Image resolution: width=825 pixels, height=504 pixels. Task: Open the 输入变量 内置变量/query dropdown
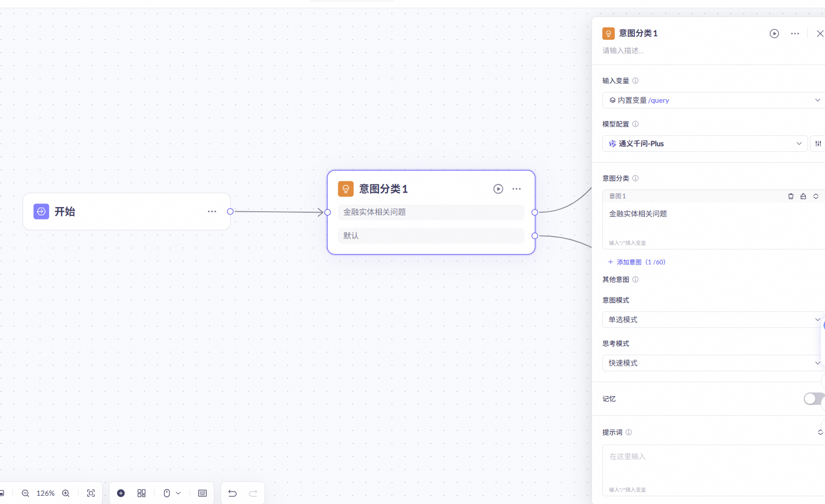[713, 100]
